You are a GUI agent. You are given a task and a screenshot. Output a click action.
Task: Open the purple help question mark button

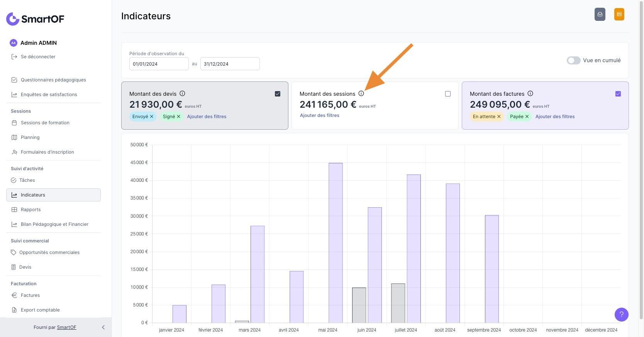point(621,314)
